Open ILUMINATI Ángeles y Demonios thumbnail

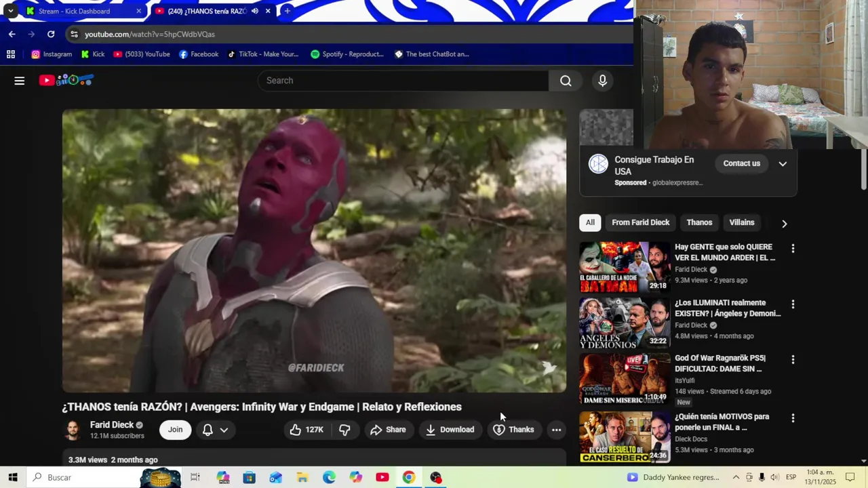624,323
